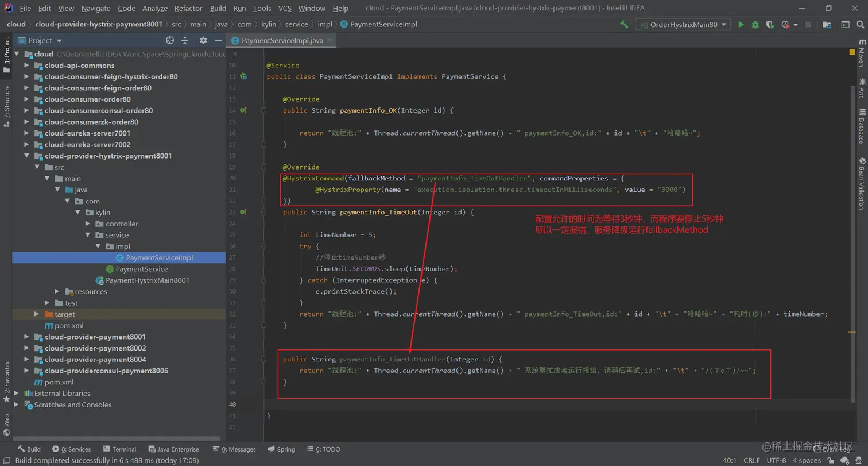Open the profiler run options dropdown arrow
The width and height of the screenshot is (868, 466).
tap(795, 25)
